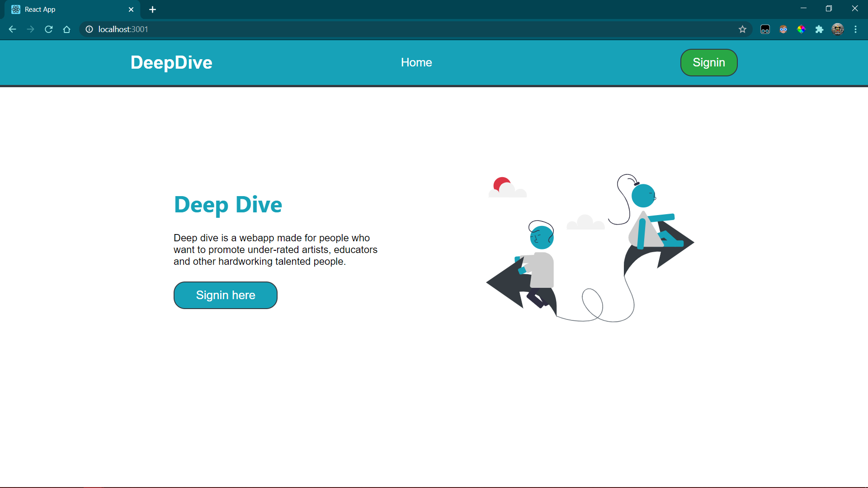The image size is (868, 488).
Task: Bookmark this page with star icon
Action: 742,29
